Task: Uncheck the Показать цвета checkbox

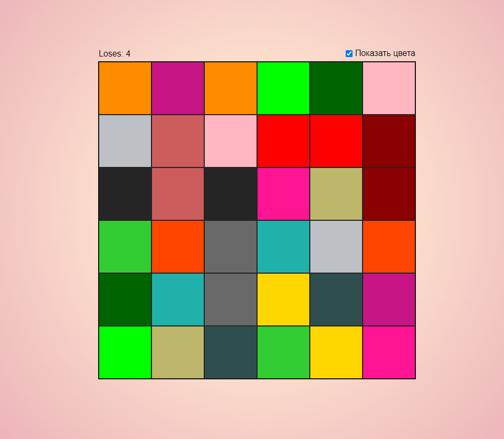Action: (348, 53)
